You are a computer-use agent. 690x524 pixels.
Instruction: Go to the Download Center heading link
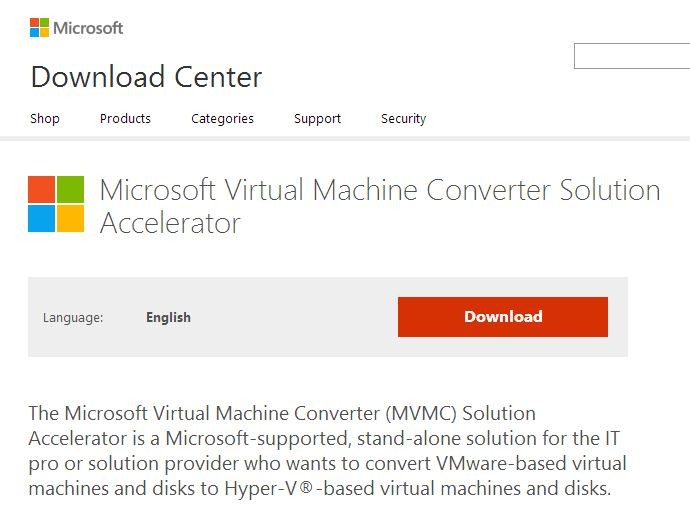pyautogui.click(x=147, y=77)
